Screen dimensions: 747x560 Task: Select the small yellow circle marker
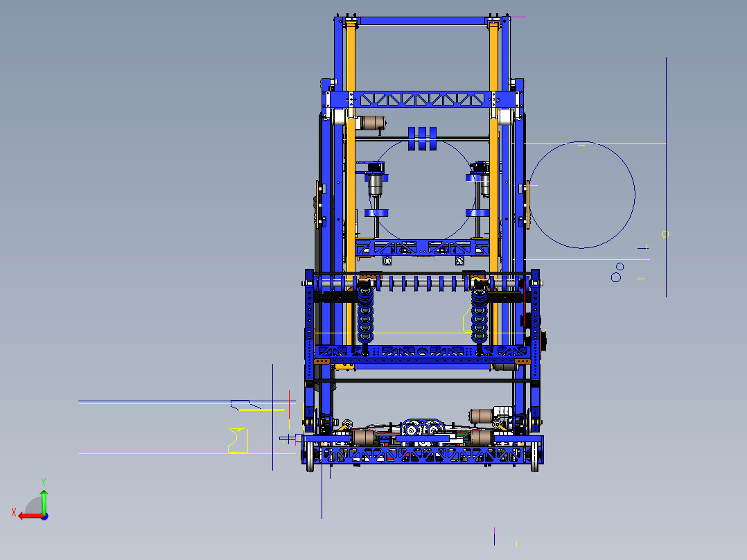pyautogui.click(x=665, y=234)
